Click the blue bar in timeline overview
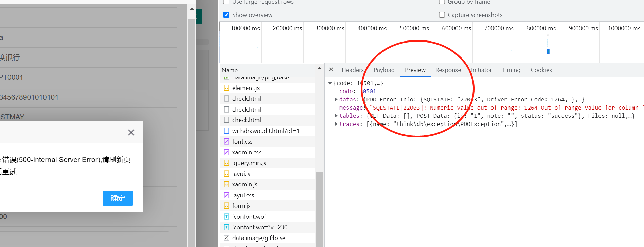Screen dimensions: 644x247 (x=548, y=52)
